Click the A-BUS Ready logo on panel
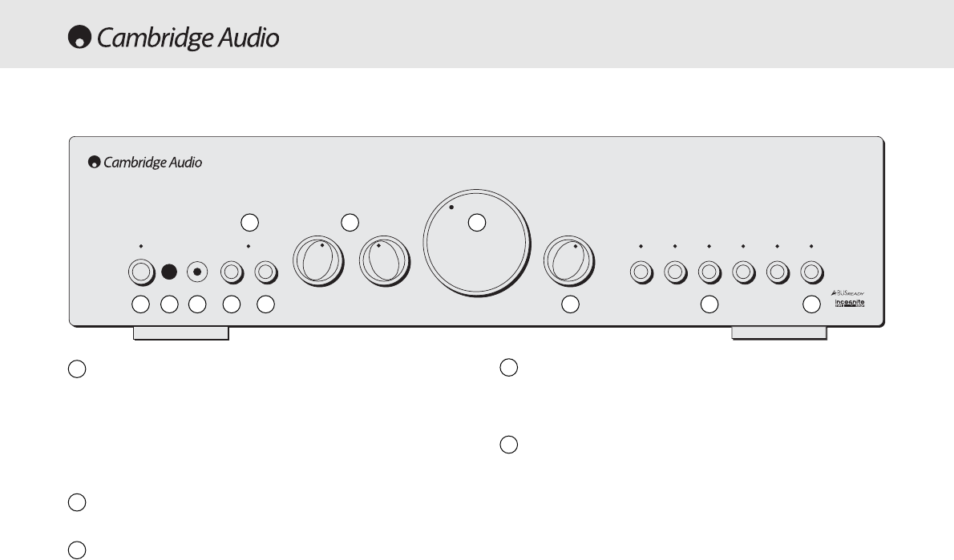 click(847, 293)
